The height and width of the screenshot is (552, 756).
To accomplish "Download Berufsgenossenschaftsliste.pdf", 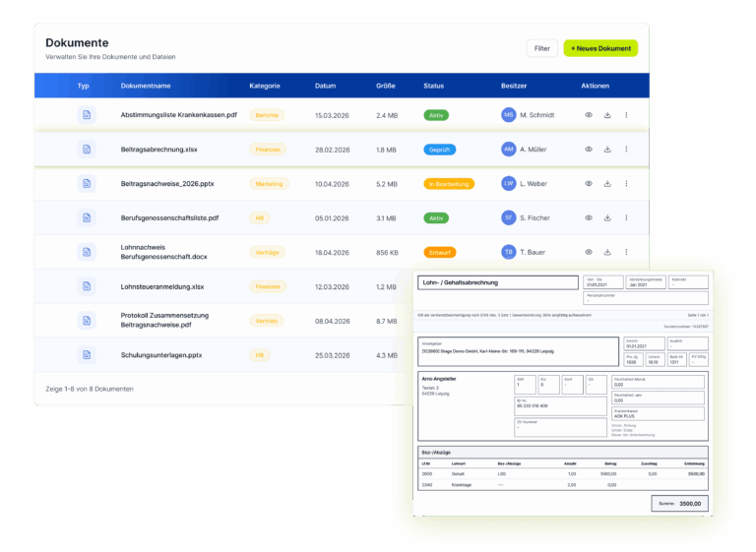I will click(x=607, y=217).
